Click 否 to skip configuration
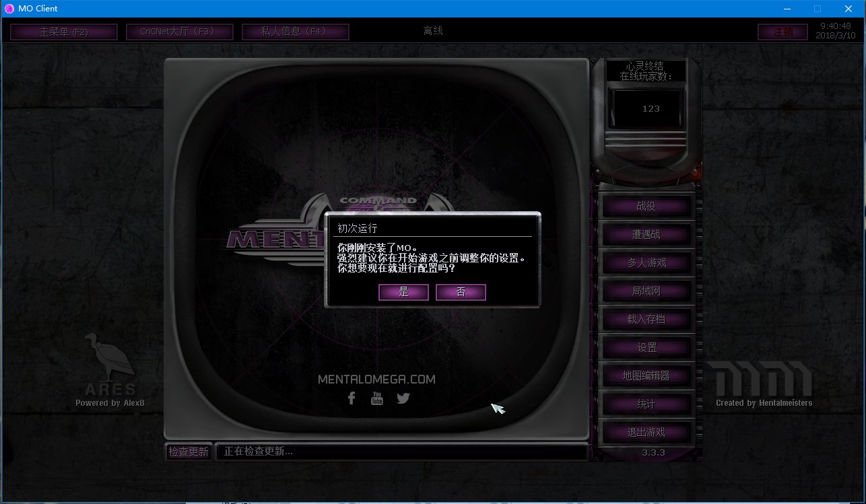This screenshot has height=504, width=866. click(461, 292)
